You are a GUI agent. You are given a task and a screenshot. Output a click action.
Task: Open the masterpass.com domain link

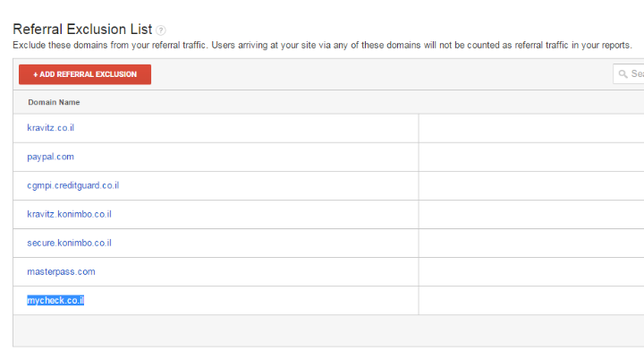point(61,271)
